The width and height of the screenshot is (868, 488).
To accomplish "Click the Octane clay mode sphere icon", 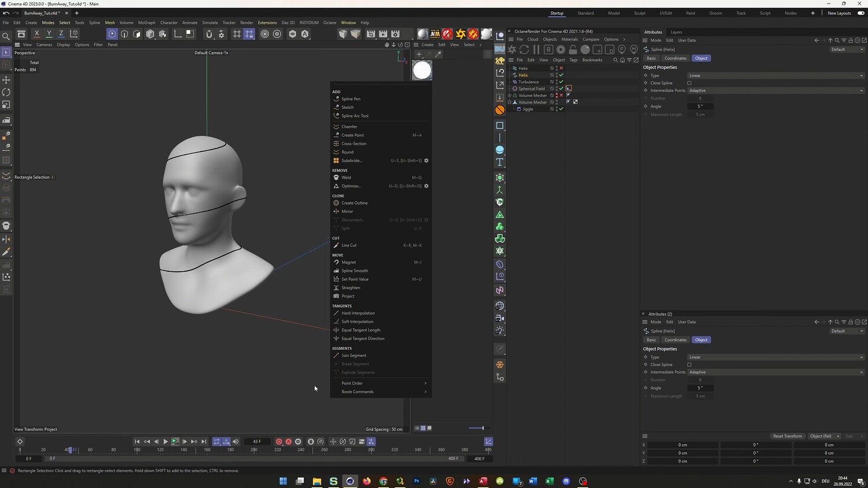I will pos(585,50).
